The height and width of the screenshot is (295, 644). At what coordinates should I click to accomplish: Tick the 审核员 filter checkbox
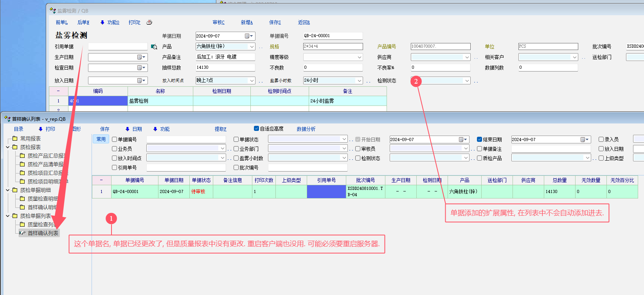pos(358,149)
